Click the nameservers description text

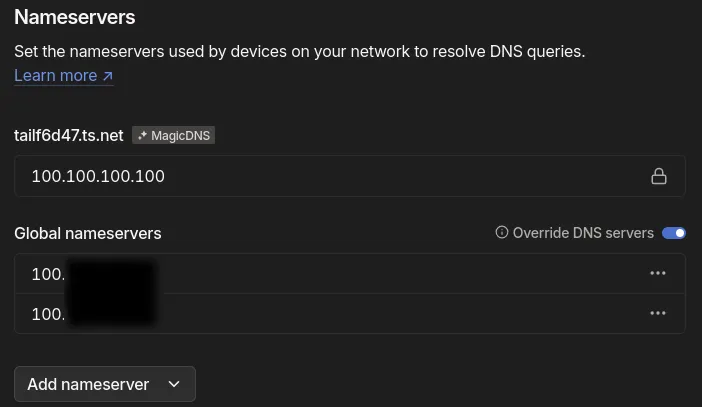(299, 51)
